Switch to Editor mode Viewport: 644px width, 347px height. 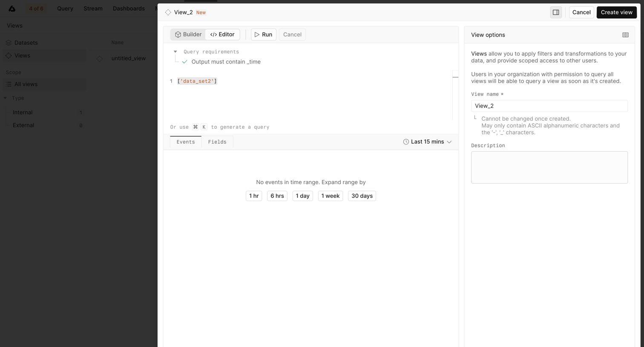point(222,35)
